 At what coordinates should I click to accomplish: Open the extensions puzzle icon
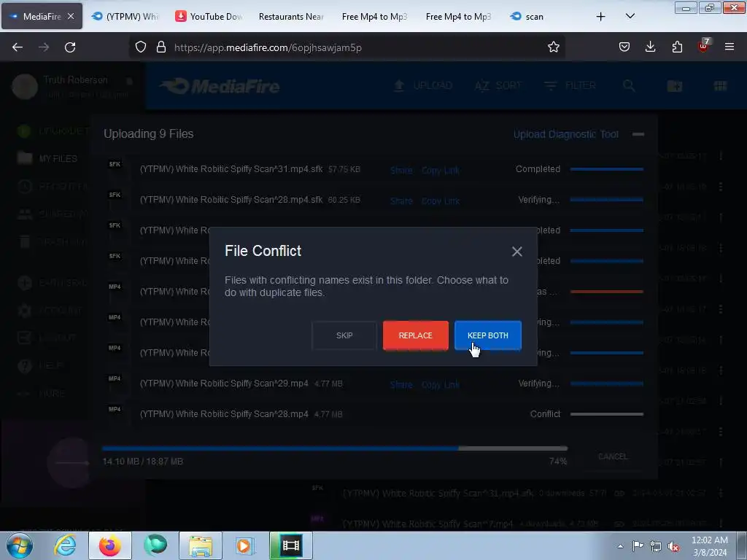tap(677, 47)
